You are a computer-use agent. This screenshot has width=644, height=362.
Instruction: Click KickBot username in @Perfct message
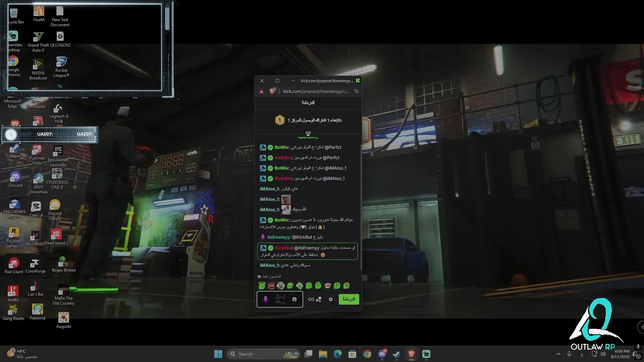(x=283, y=158)
